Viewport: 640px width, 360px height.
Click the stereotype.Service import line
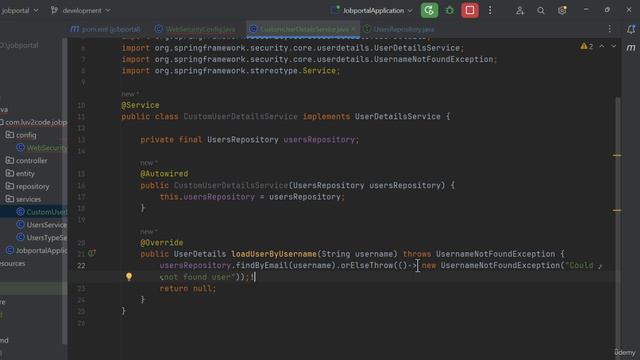(x=231, y=71)
